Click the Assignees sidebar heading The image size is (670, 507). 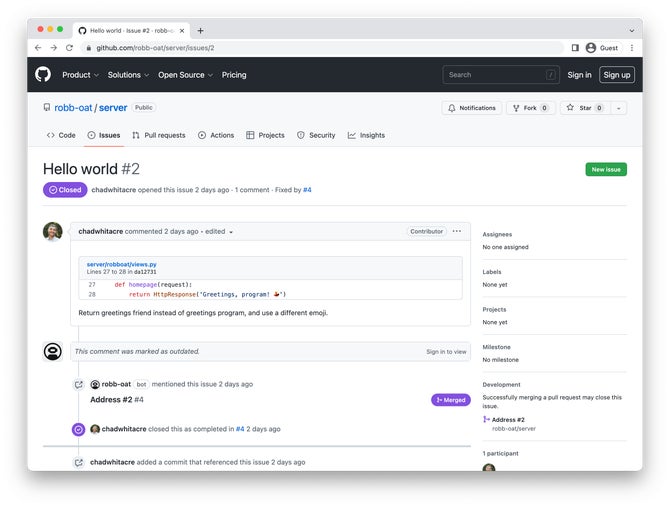(x=497, y=234)
